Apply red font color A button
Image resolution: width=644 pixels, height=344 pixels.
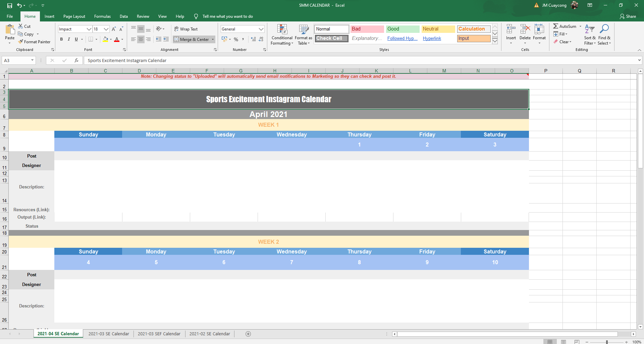[x=117, y=39]
